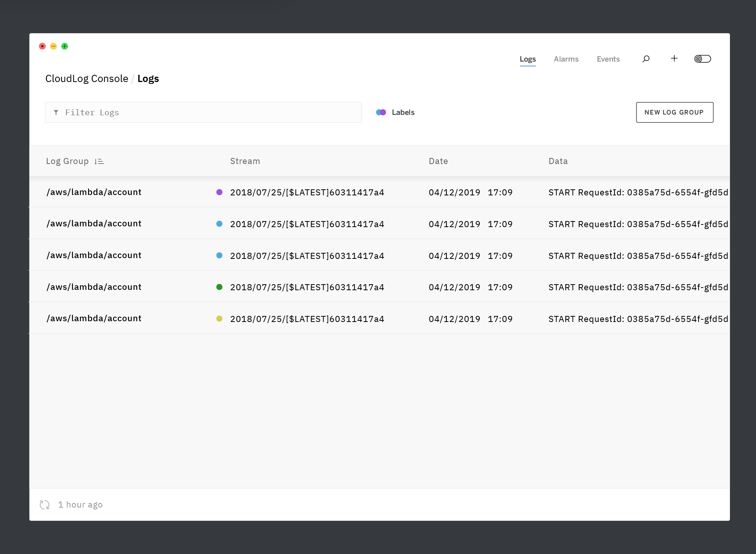The height and width of the screenshot is (554, 756).
Task: Click the purple label dot in first row
Action: pyautogui.click(x=219, y=192)
